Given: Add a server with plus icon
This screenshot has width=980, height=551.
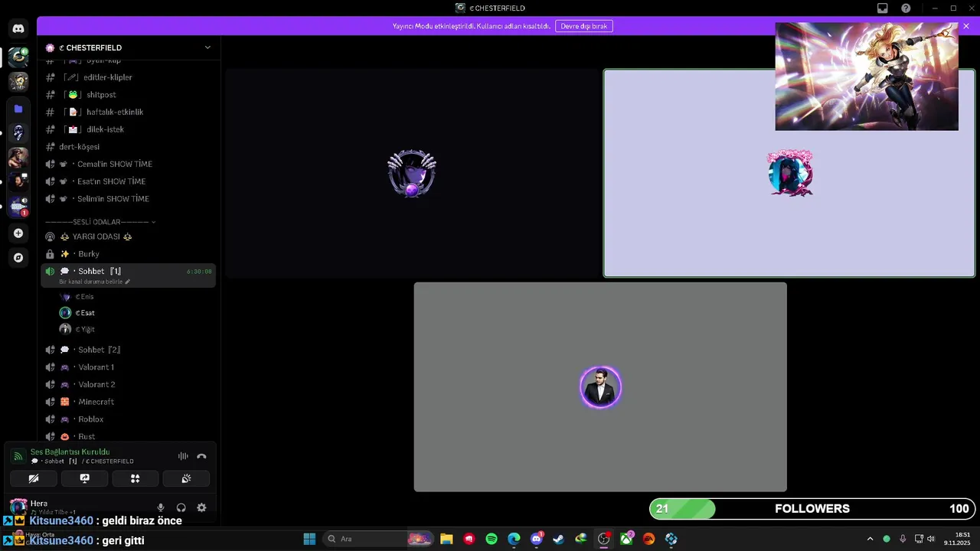Looking at the screenshot, I should (x=18, y=233).
